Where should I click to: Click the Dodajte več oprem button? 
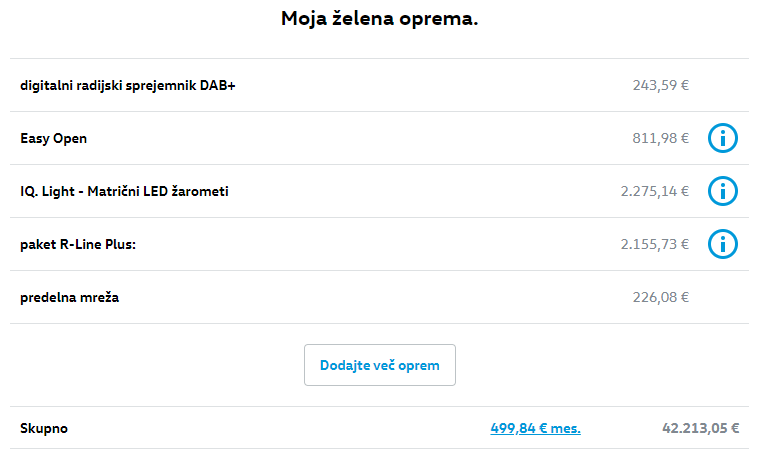point(380,365)
